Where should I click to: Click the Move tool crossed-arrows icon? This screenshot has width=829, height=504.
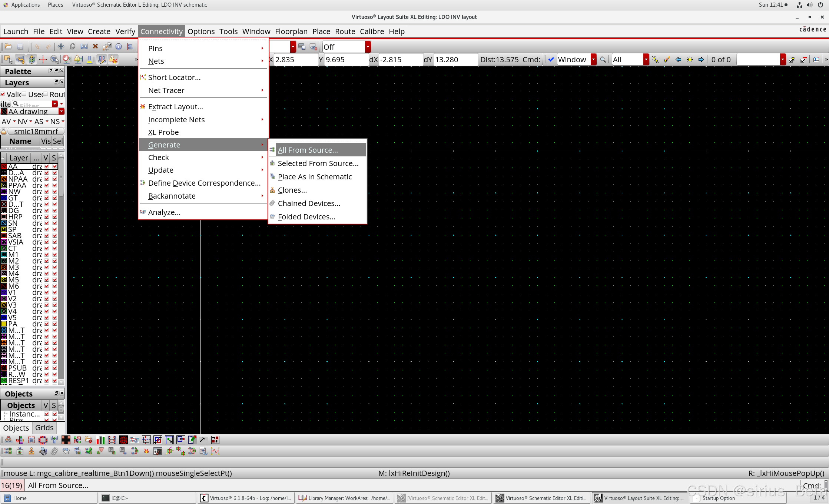click(61, 47)
